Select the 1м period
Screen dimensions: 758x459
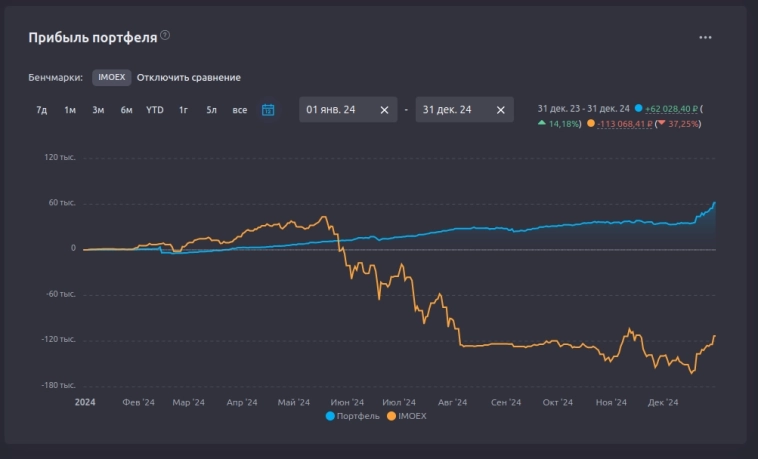tap(70, 110)
